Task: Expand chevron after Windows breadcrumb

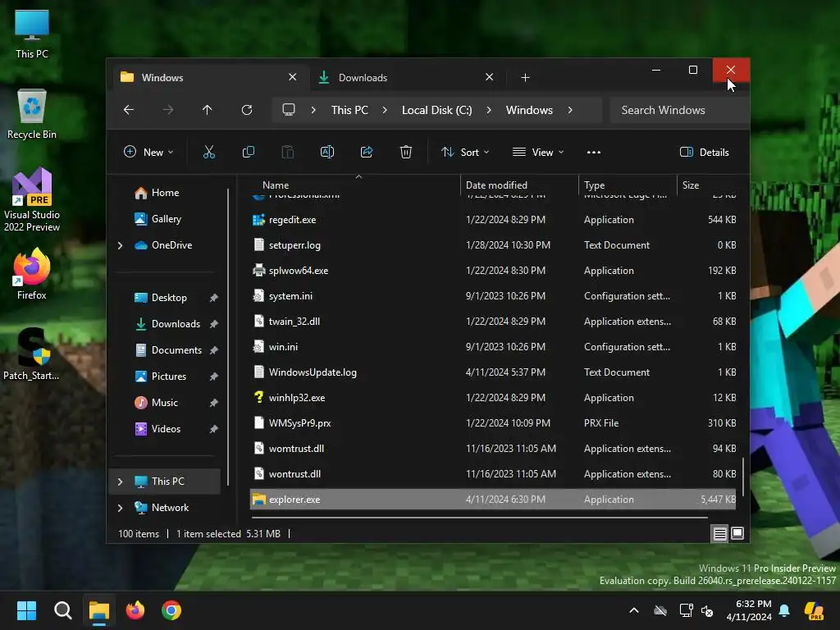Action: [x=570, y=110]
